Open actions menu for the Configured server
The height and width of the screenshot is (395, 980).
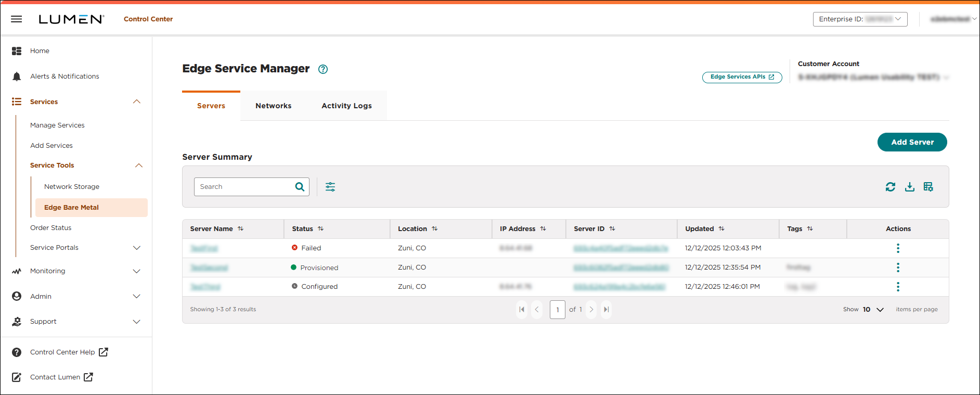(x=898, y=287)
